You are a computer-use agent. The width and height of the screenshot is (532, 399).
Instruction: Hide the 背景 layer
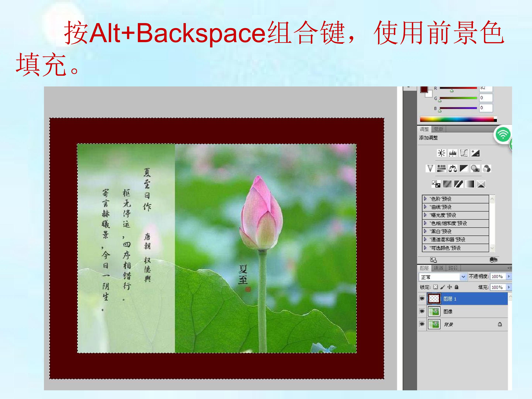pyautogui.click(x=422, y=324)
